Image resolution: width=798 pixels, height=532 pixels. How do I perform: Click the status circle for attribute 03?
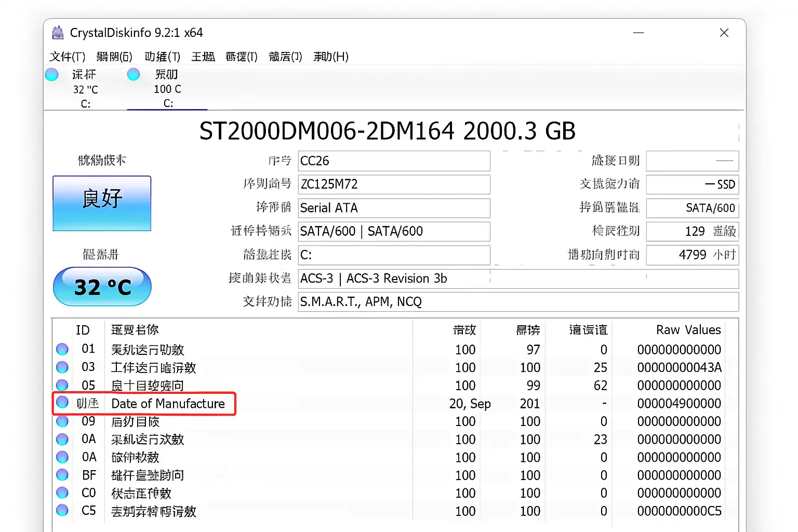coord(62,367)
